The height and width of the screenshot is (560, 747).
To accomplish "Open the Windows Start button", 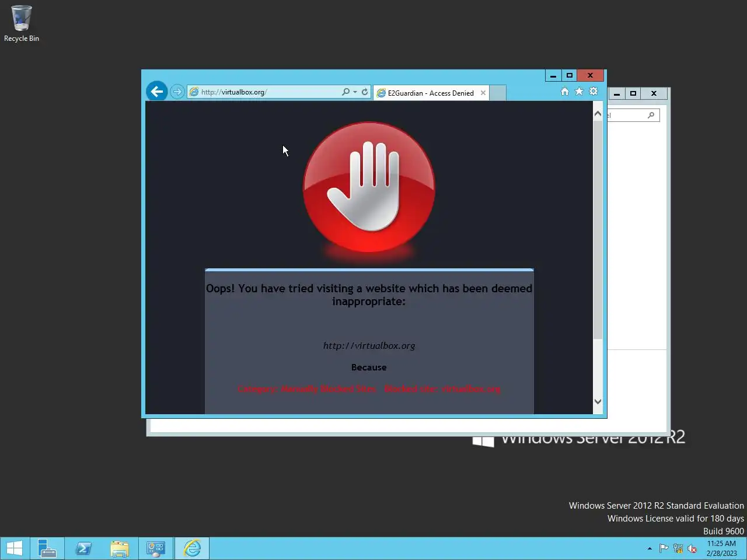I will click(15, 548).
